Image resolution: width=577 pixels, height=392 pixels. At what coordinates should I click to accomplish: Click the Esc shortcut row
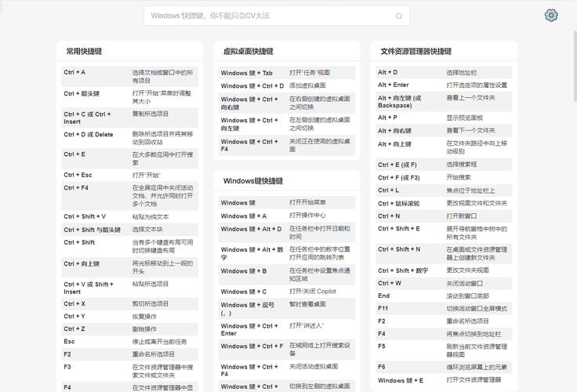point(129,341)
